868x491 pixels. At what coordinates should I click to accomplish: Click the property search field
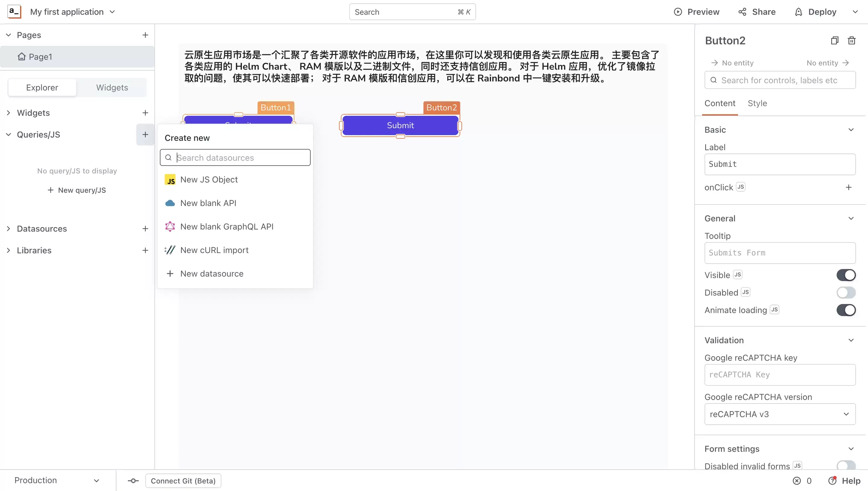click(780, 80)
